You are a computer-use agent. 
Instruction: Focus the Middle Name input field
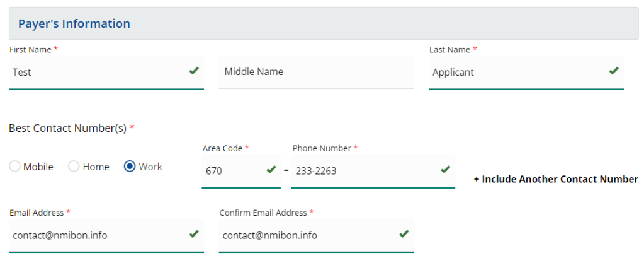316,72
